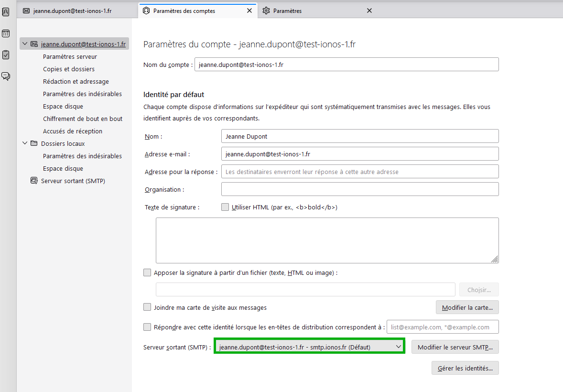
Task: Click Gérer les identités button
Action: click(465, 368)
